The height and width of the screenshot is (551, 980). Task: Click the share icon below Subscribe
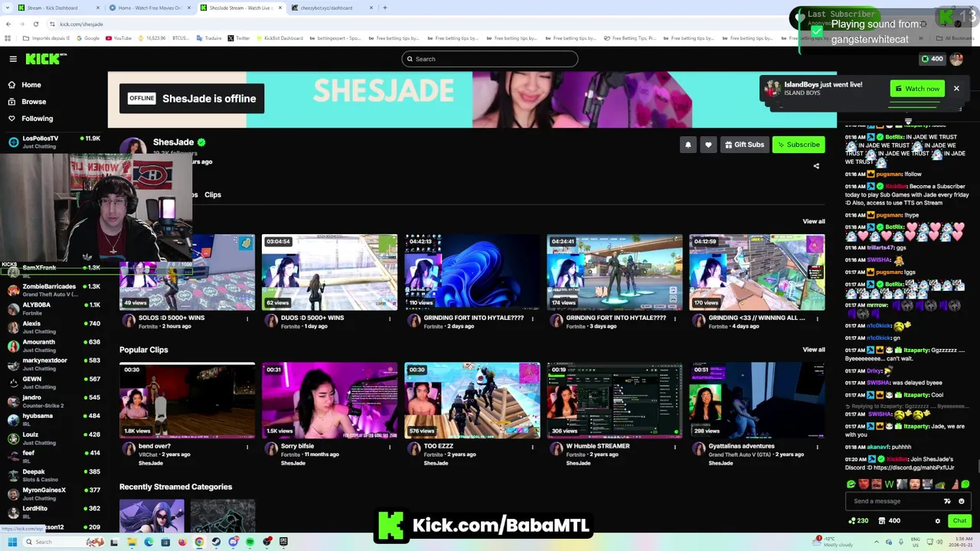click(x=816, y=166)
